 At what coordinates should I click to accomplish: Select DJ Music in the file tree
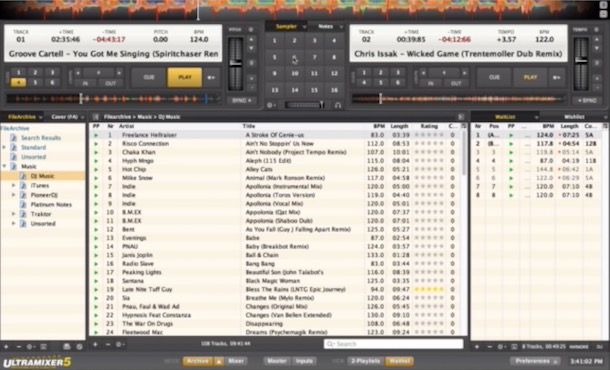(42, 176)
